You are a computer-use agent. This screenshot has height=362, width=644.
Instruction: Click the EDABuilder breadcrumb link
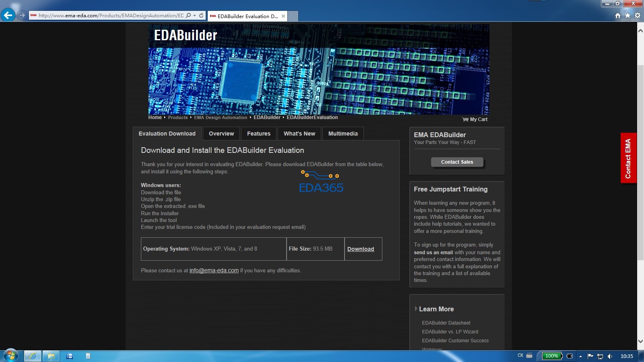267,117
